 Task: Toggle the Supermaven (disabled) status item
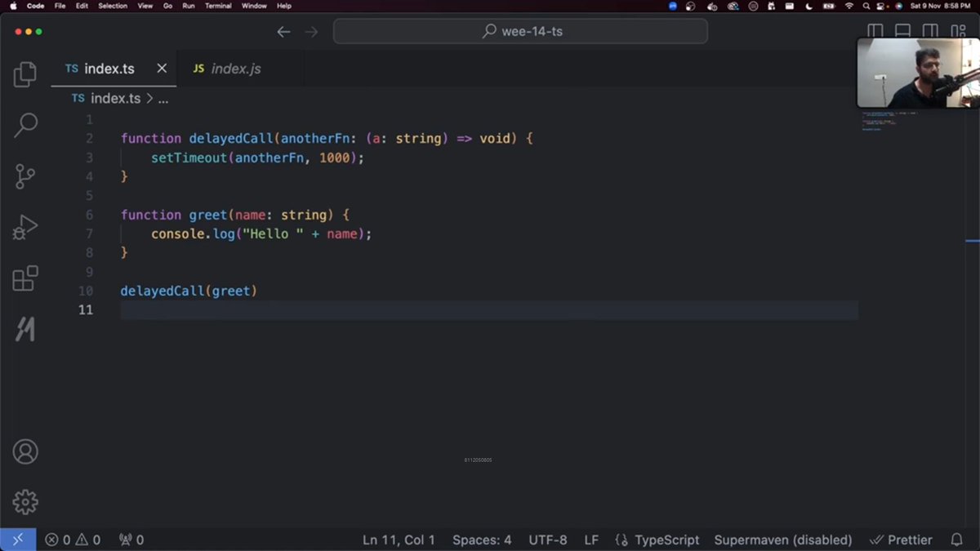point(782,540)
